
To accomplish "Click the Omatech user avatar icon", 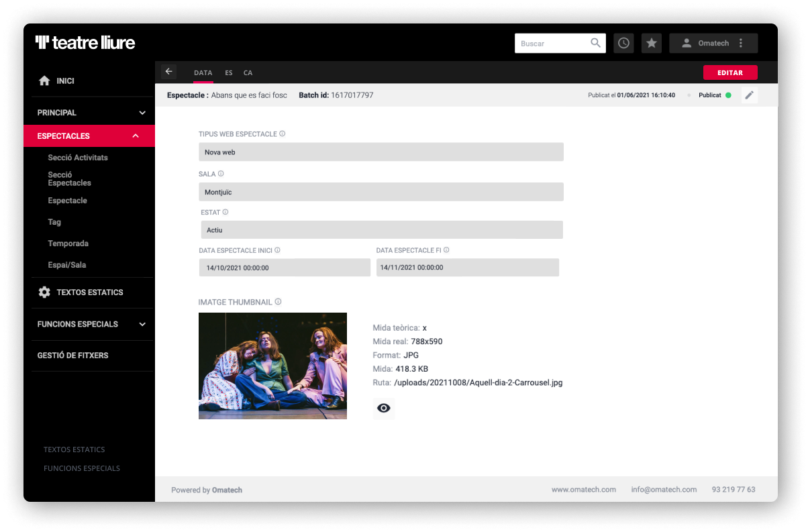I will coord(687,43).
